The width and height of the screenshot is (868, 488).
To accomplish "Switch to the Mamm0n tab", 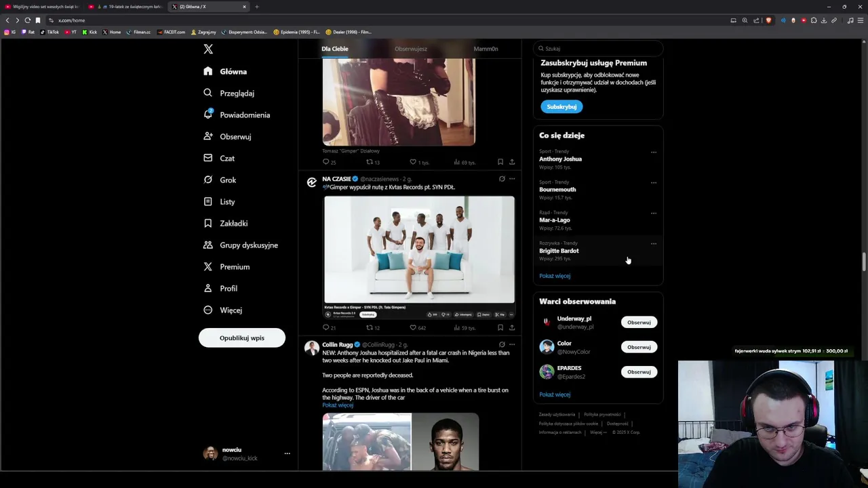I will click(x=486, y=49).
